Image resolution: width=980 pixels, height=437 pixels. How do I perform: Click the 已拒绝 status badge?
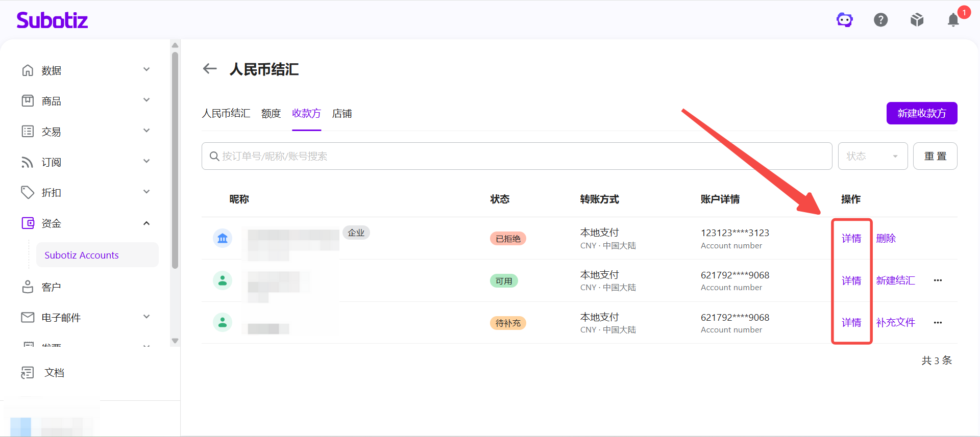click(x=508, y=239)
